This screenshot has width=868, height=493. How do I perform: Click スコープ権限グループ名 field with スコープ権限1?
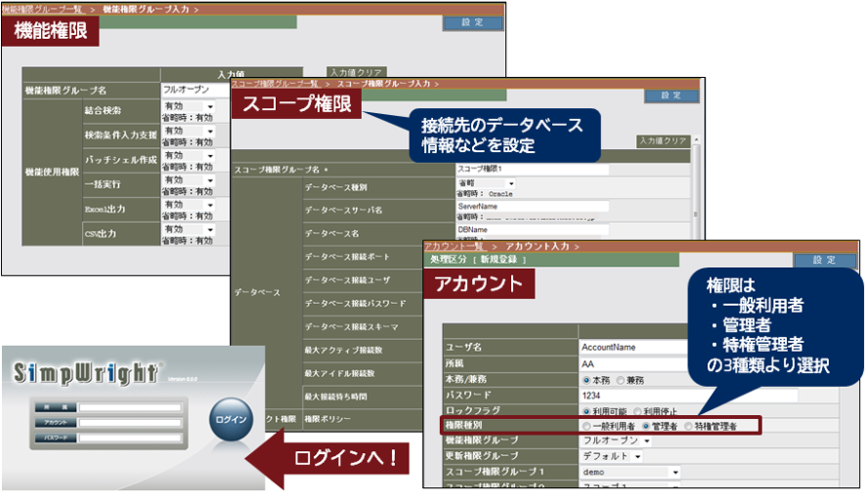[533, 169]
